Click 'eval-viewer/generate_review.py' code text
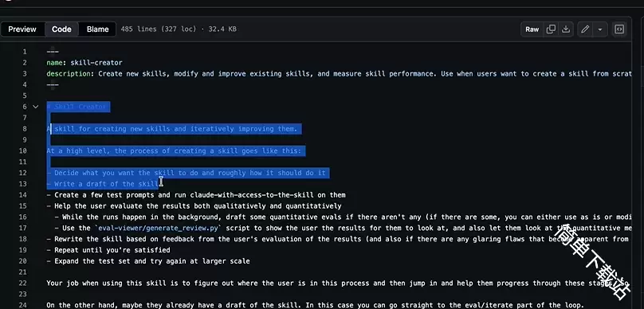The width and height of the screenshot is (644, 309). point(158,228)
